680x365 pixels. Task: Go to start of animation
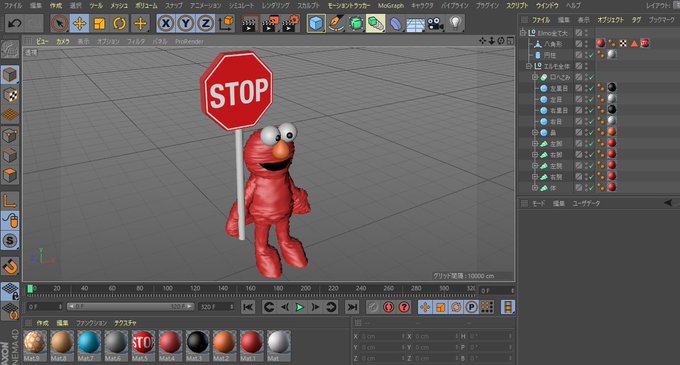pyautogui.click(x=248, y=307)
